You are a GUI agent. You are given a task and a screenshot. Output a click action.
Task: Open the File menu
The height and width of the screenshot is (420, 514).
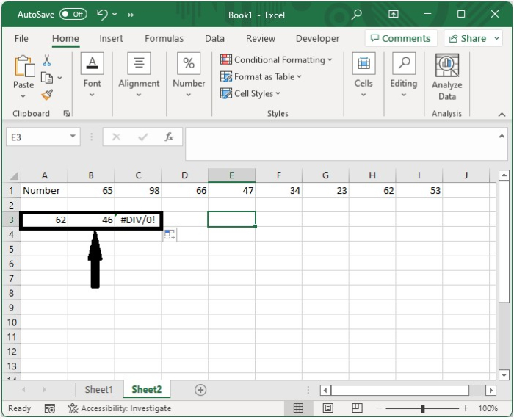click(21, 38)
